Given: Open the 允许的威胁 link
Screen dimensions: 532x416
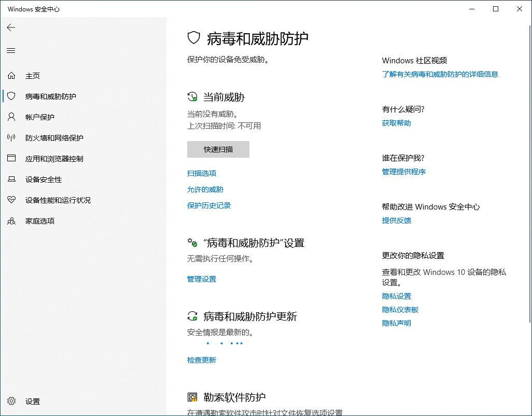Looking at the screenshot, I should [x=205, y=189].
